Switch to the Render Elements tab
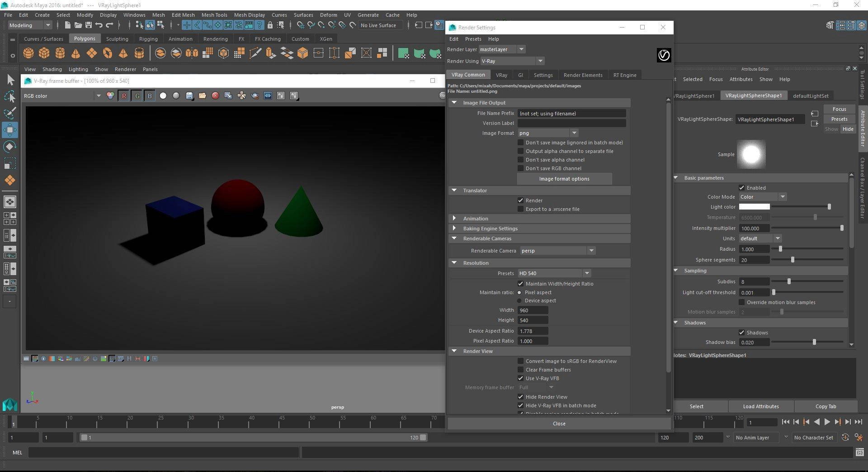Viewport: 868px width, 472px height. pos(583,75)
